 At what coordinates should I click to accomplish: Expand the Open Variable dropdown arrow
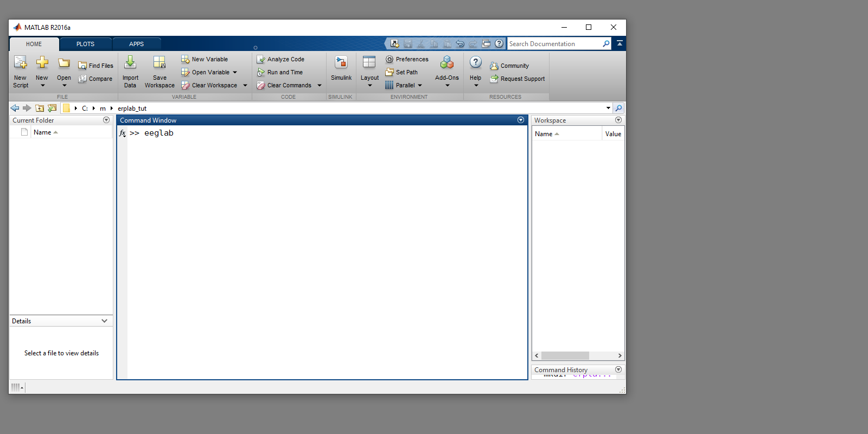[235, 72]
